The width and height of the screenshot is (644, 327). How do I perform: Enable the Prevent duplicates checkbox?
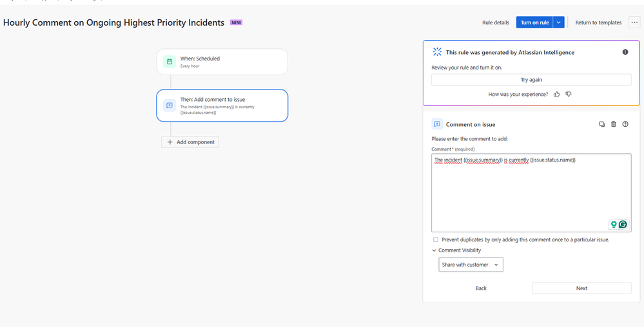coord(436,239)
